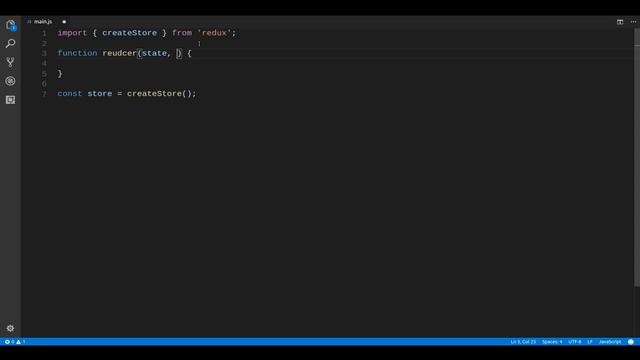This screenshot has width=640, height=360.
Task: Click on the 'redux' string literal
Action: 214,33
